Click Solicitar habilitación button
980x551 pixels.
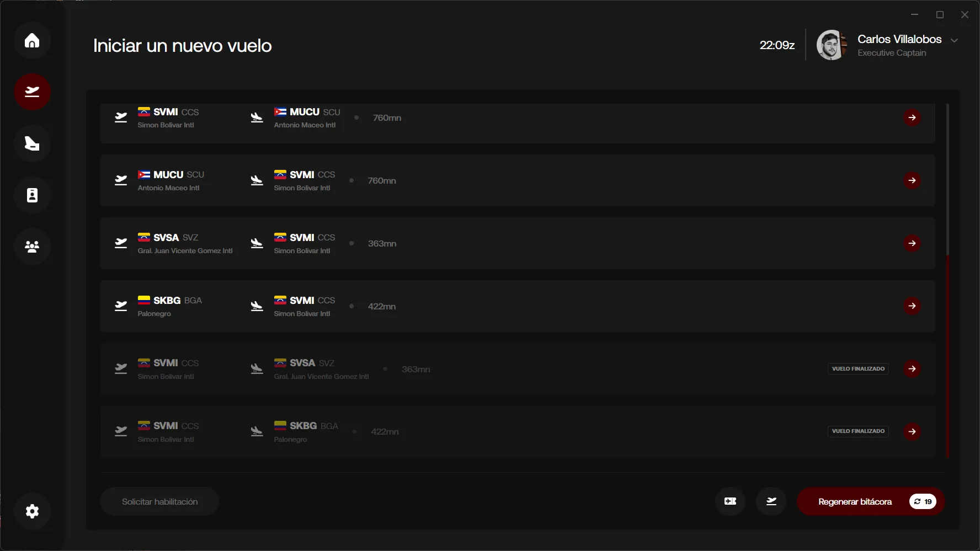(159, 501)
